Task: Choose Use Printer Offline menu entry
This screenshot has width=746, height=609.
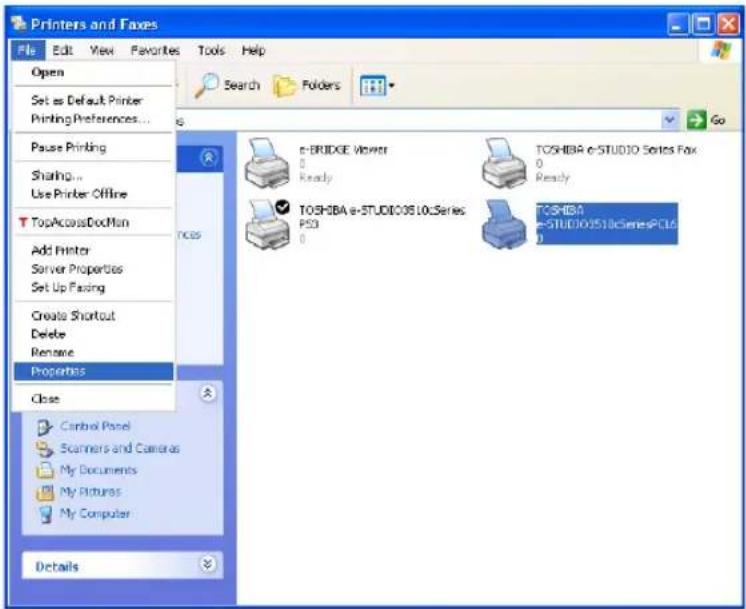Action: [x=94, y=194]
